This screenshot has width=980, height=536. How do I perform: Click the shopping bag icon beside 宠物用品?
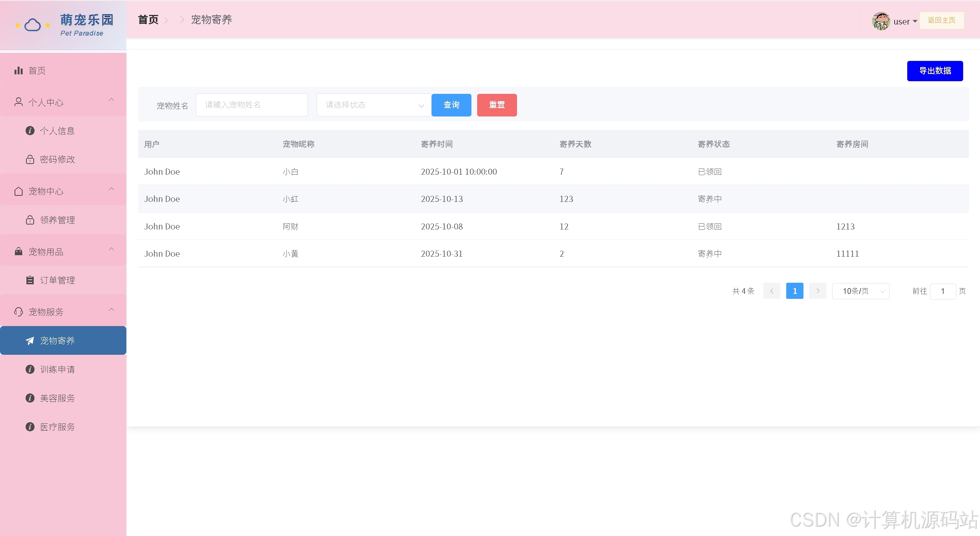18,251
